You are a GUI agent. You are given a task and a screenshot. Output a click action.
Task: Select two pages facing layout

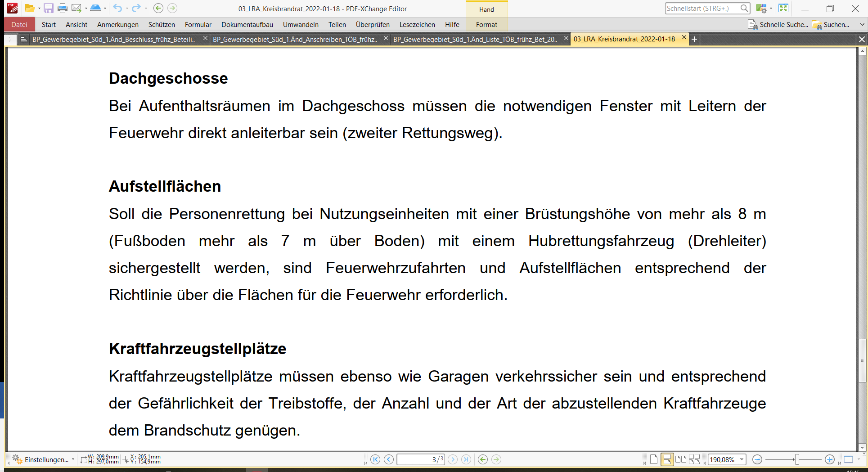(681, 459)
